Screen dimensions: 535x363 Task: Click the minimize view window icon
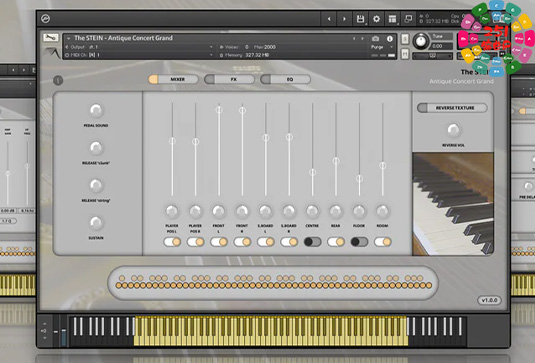point(408,19)
